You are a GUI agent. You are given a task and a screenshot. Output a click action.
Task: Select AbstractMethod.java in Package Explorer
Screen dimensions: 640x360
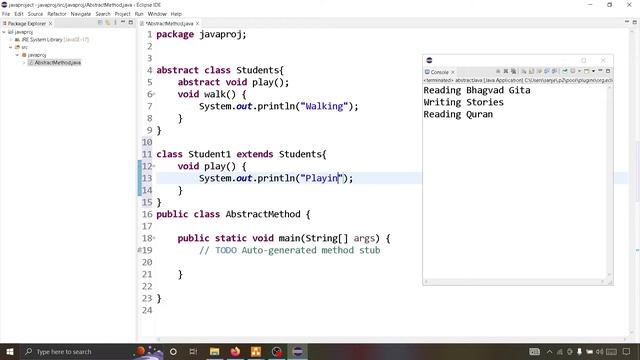tap(55, 62)
